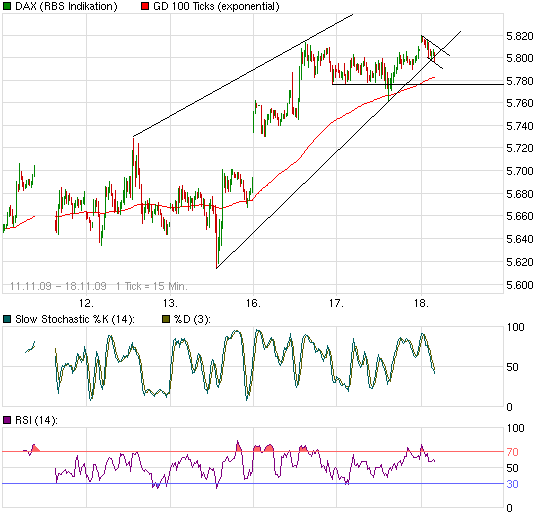Click the '13.' date axis label

click(170, 303)
